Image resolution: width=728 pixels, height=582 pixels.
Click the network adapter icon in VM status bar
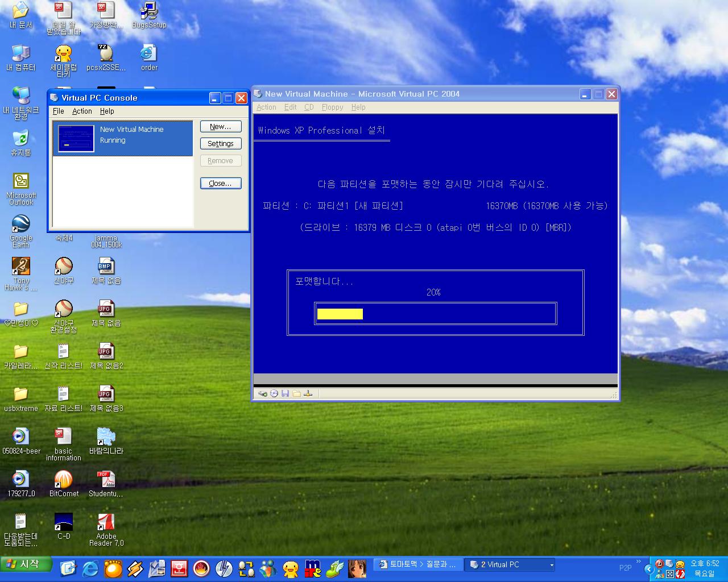pyautogui.click(x=308, y=393)
